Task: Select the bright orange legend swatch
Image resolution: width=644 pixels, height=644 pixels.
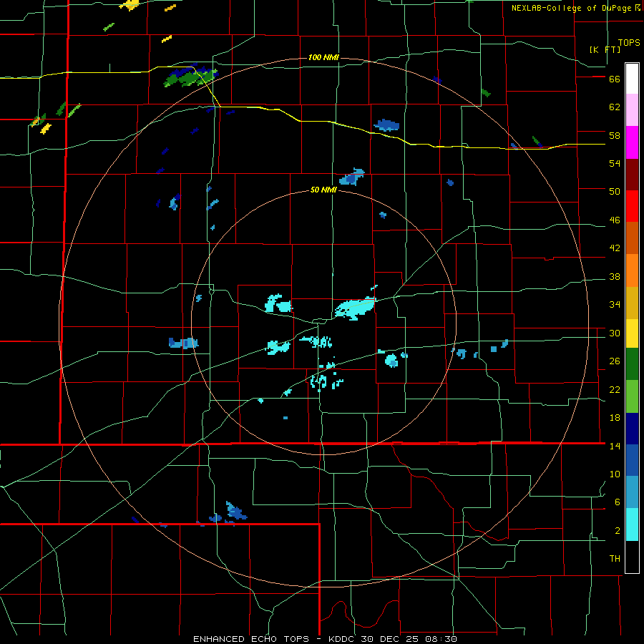Action: point(632,270)
